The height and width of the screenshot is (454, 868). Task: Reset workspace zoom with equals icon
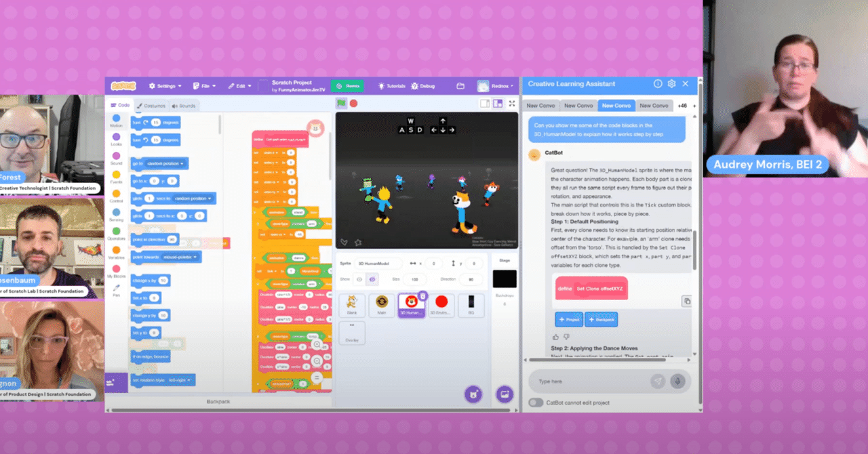click(317, 377)
